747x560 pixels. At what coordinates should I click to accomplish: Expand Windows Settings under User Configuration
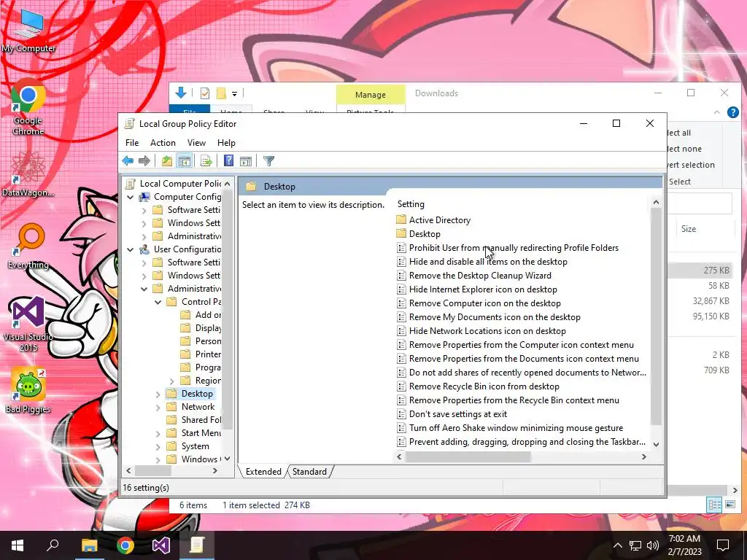pyautogui.click(x=144, y=276)
